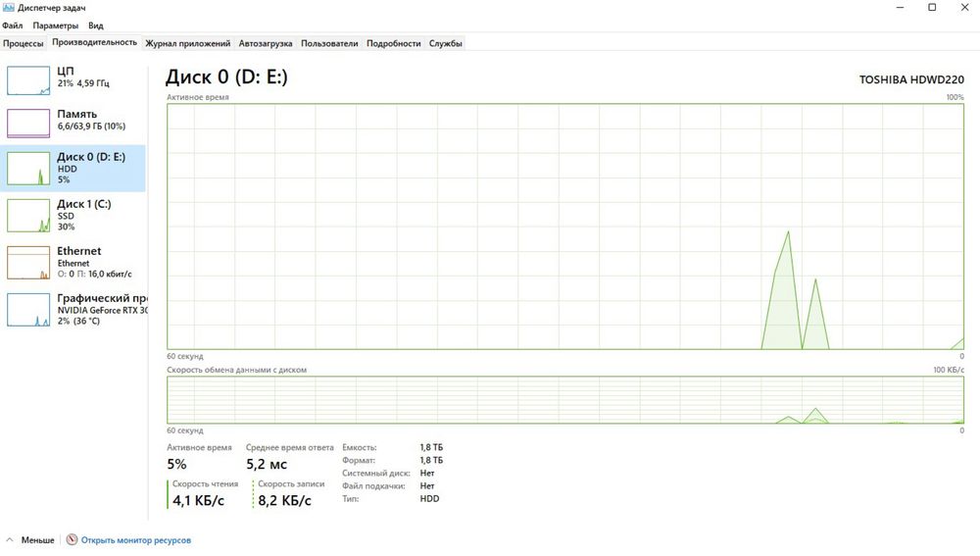Open the Память memory graph thumbnail

28,124
